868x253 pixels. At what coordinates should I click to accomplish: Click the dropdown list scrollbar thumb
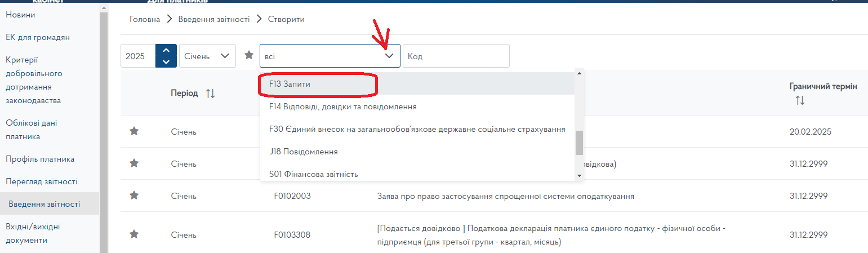(579, 143)
